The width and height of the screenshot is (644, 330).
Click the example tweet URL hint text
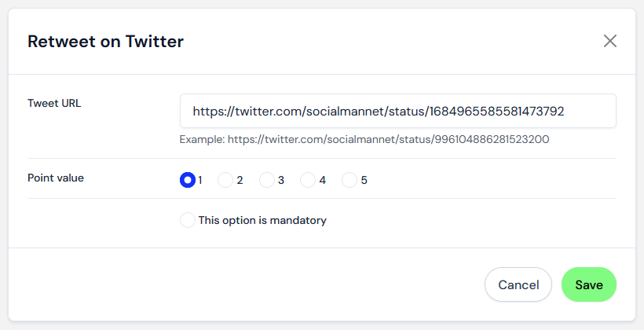(x=364, y=139)
